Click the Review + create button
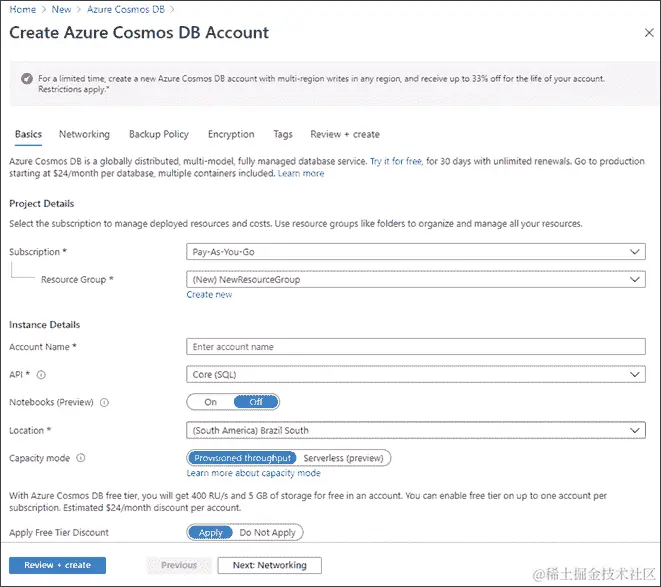The image size is (661, 587). pyautogui.click(x=57, y=565)
